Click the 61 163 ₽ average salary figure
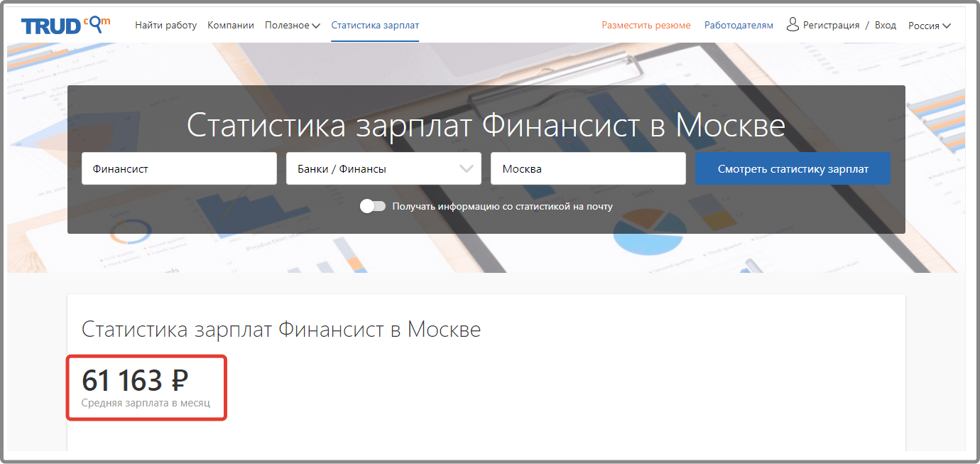980x464 pixels. 135,381
